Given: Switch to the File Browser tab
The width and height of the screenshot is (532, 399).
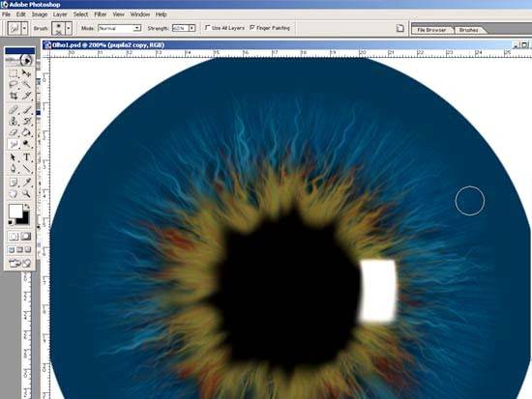Looking at the screenshot, I should tap(431, 30).
